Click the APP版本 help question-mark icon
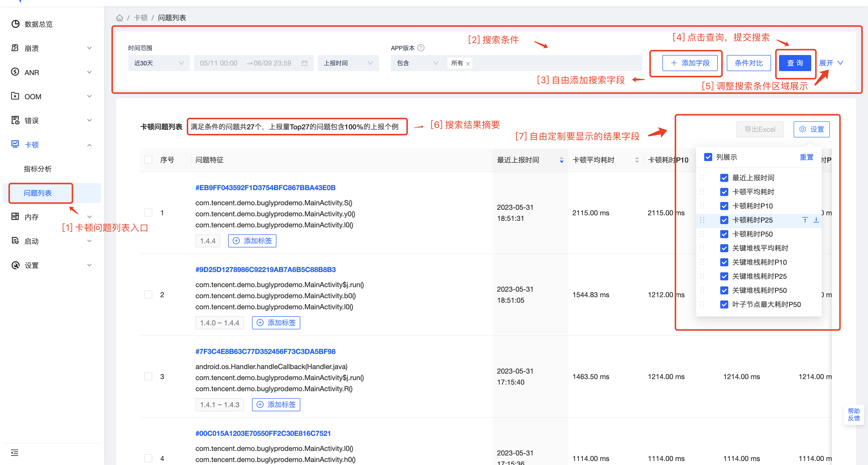The image size is (868, 465). tap(421, 48)
